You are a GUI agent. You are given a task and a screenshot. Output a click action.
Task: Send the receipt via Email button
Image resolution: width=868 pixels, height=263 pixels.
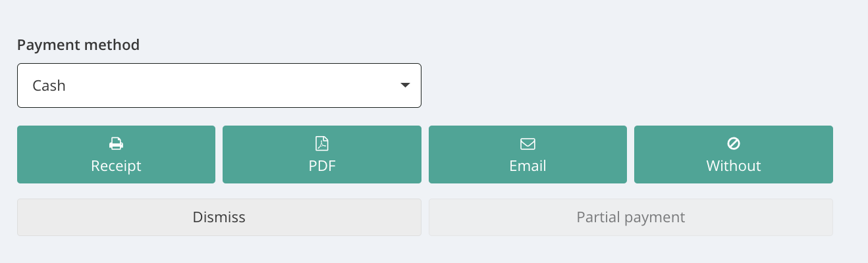[x=528, y=155]
